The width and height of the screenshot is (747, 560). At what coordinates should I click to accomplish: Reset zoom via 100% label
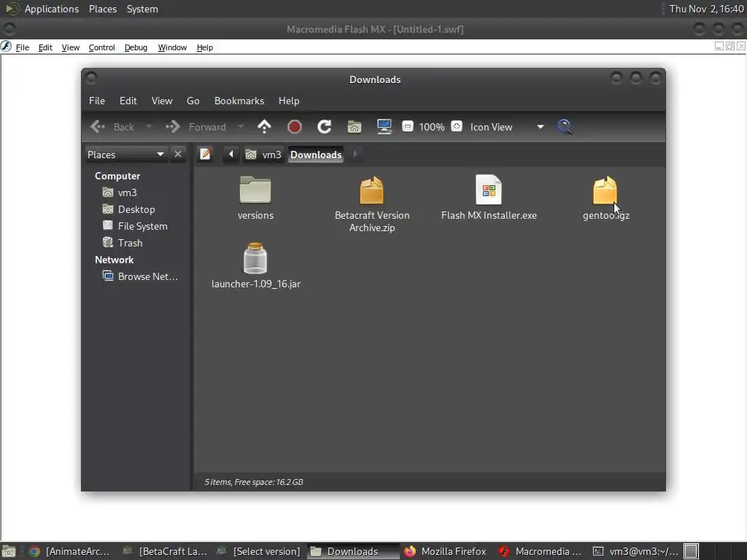pyautogui.click(x=432, y=127)
